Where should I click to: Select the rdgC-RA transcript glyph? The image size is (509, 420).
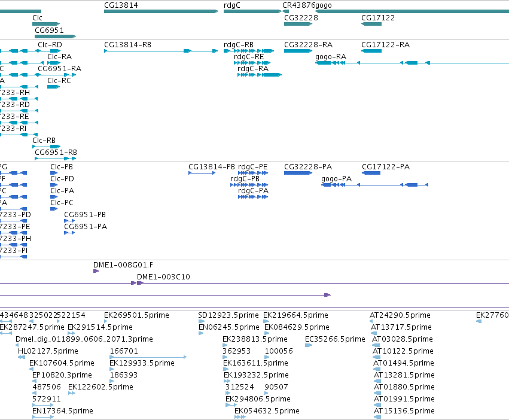tap(260, 75)
